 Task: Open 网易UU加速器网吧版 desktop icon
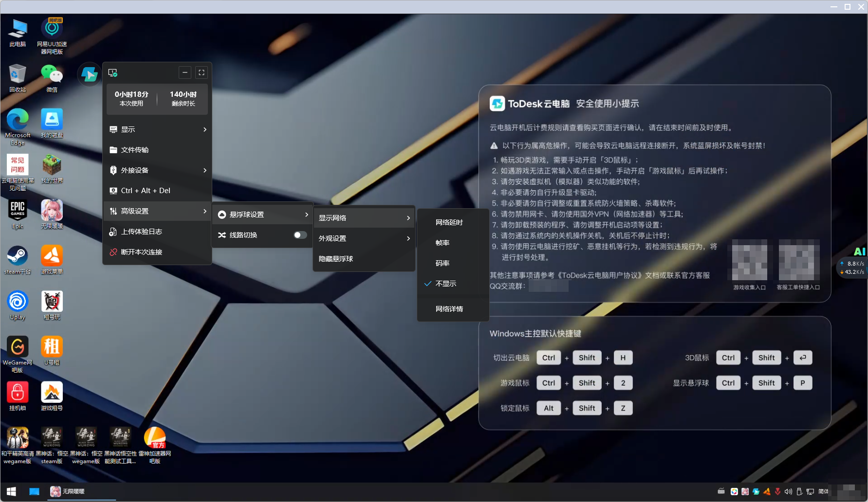pos(52,36)
